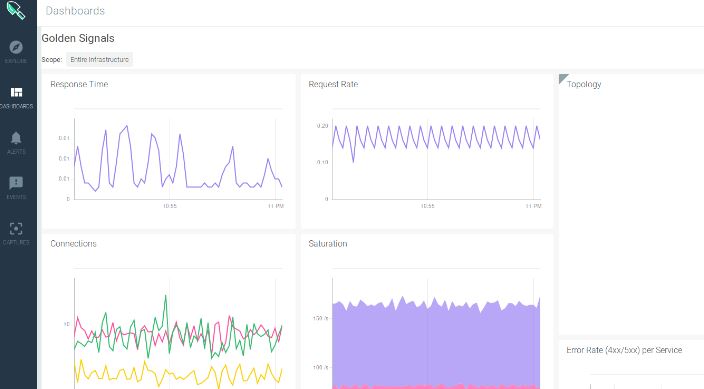Click the Golden Signals dashboard title
704x389 pixels.
click(x=78, y=38)
